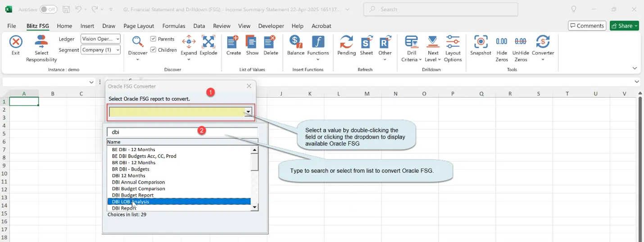The height and width of the screenshot is (242, 644).
Task: Click the UnHide Zeros icon
Action: point(521,41)
